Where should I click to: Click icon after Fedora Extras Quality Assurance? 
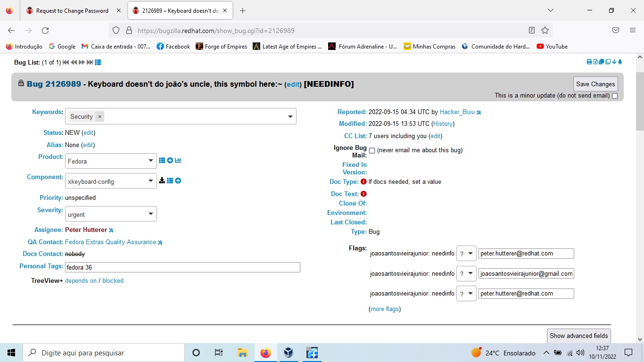(x=160, y=242)
